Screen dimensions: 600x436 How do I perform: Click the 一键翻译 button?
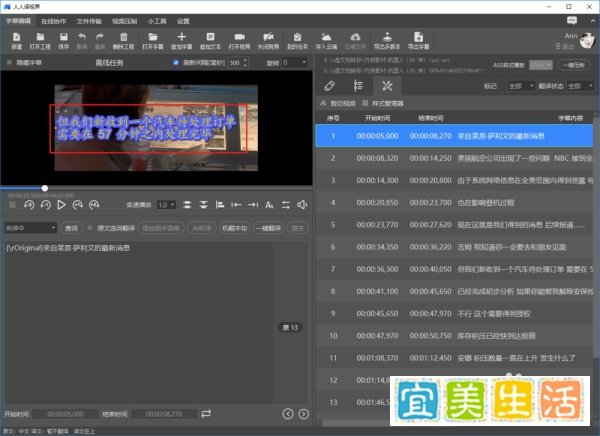click(269, 228)
